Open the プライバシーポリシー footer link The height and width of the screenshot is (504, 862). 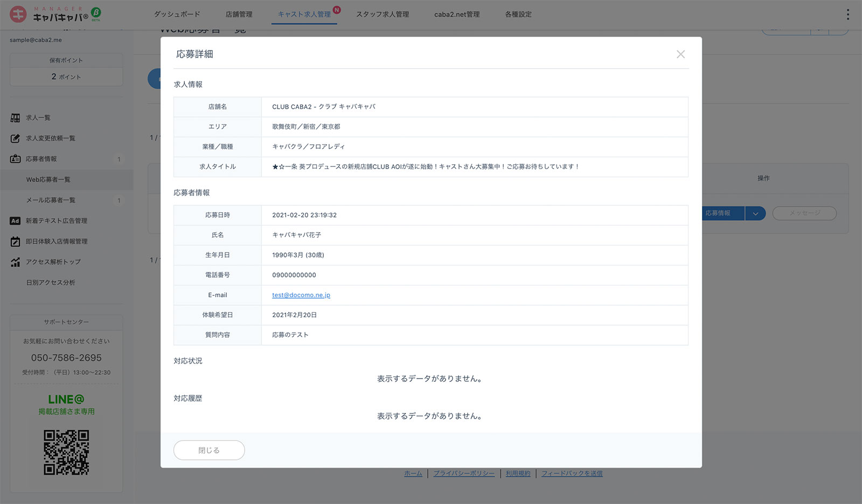463,473
